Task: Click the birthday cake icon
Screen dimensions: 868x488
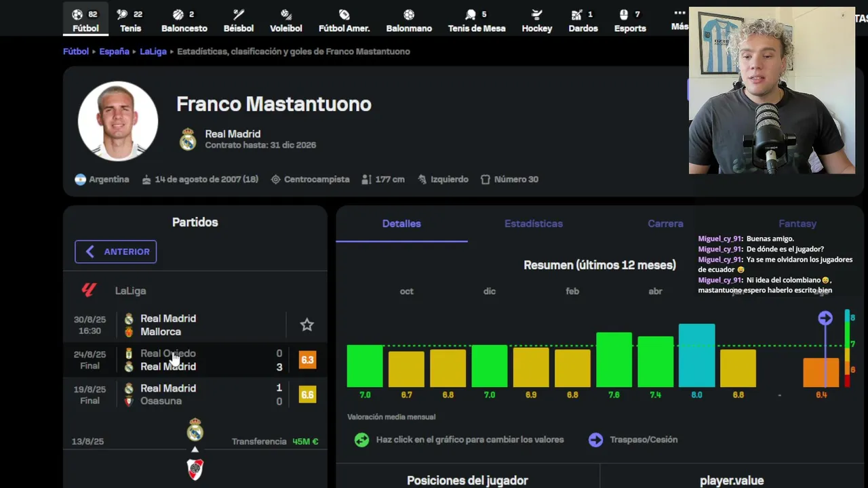Action: pos(146,180)
